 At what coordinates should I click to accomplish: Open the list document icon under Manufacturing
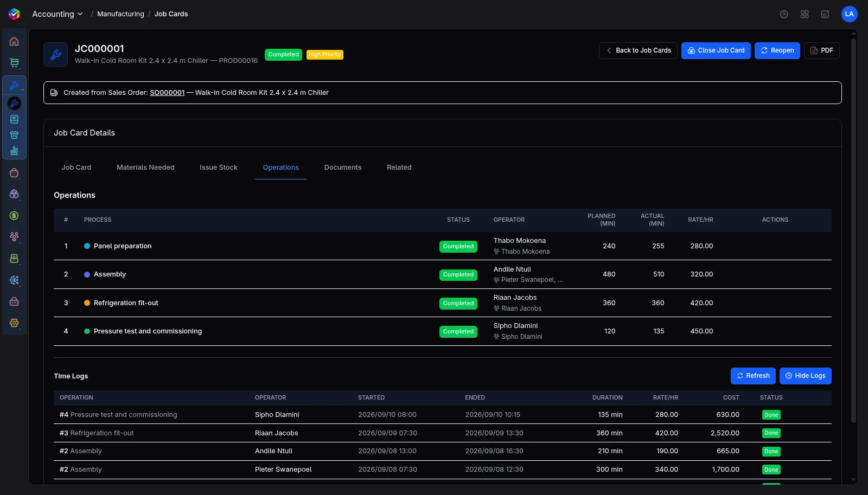pos(14,119)
